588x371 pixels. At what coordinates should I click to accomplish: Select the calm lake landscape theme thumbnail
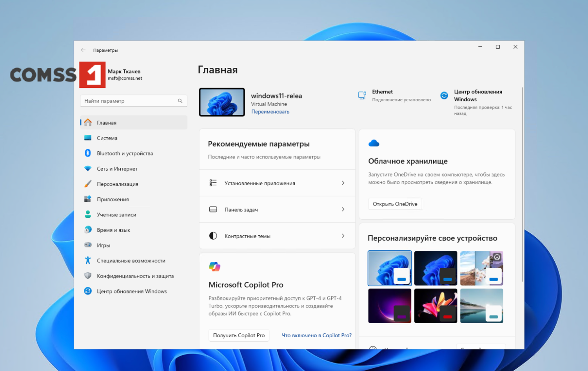click(481, 306)
